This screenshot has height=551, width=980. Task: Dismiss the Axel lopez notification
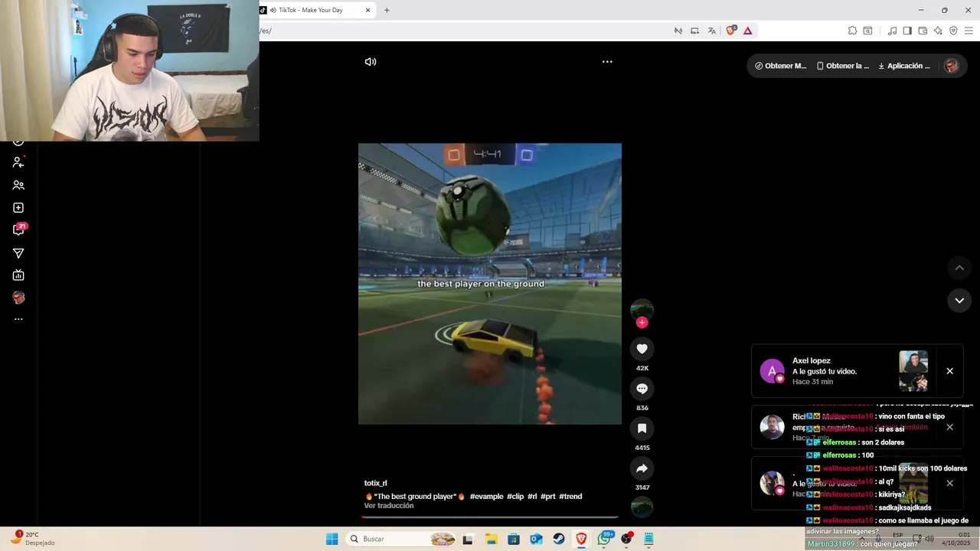coord(949,371)
